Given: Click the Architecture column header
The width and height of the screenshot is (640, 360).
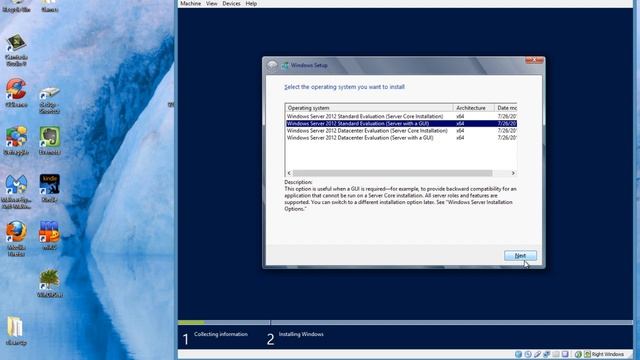Looking at the screenshot, I should pos(473,108).
